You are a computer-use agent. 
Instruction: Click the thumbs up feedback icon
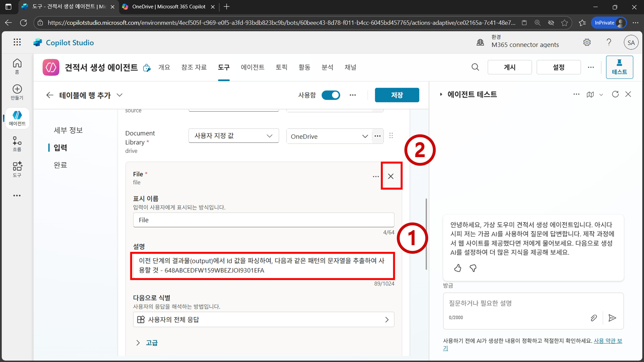point(458,268)
